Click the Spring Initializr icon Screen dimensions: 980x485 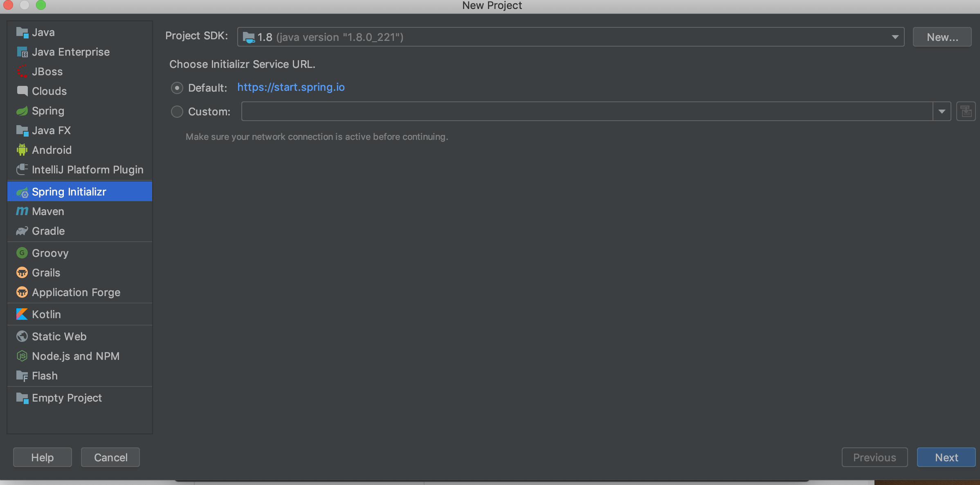click(22, 192)
